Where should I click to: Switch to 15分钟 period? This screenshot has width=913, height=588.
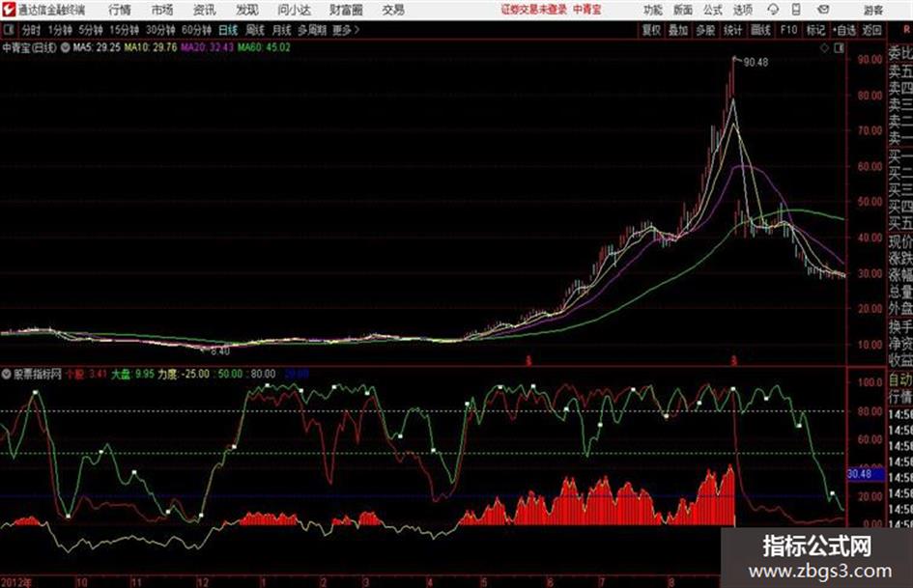124,30
